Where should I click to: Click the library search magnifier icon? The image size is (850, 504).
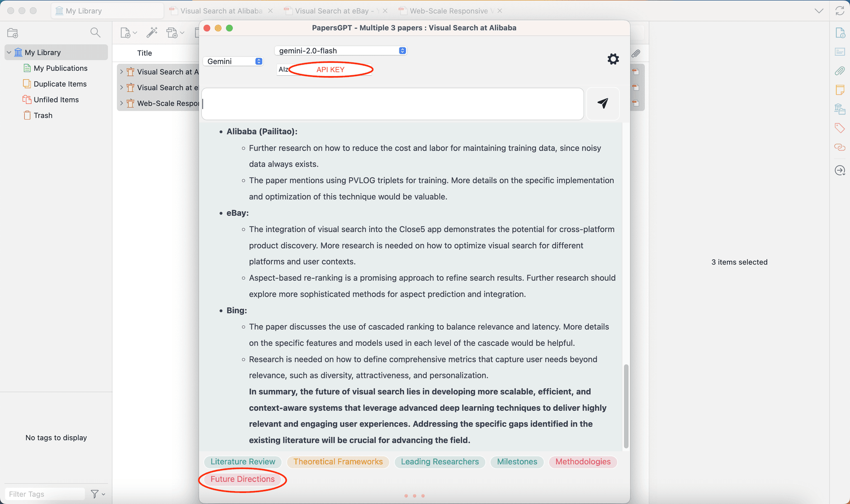pyautogui.click(x=95, y=32)
